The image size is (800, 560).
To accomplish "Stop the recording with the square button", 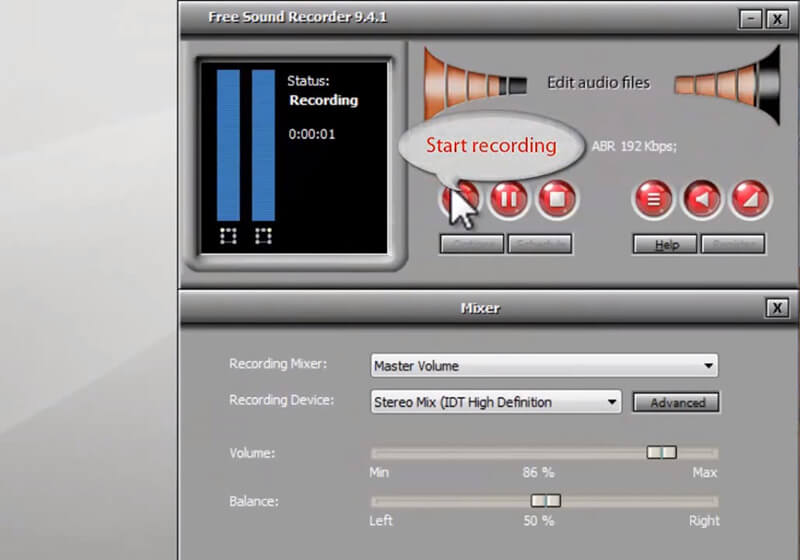I will pos(557,199).
